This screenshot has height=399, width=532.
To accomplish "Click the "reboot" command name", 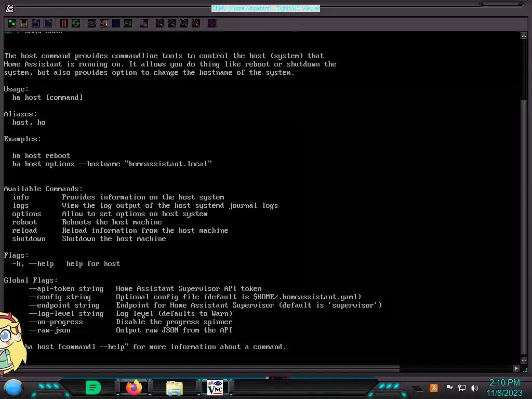I will point(25,222).
